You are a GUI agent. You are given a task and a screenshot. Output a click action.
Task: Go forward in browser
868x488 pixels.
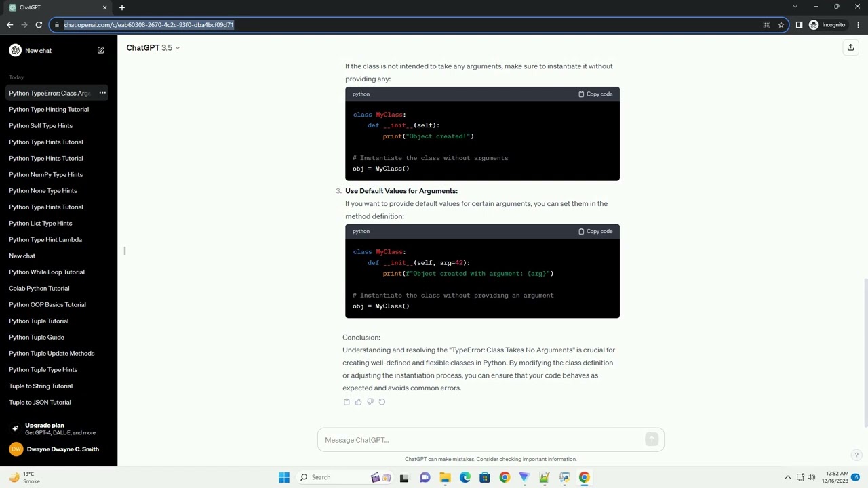coord(24,25)
